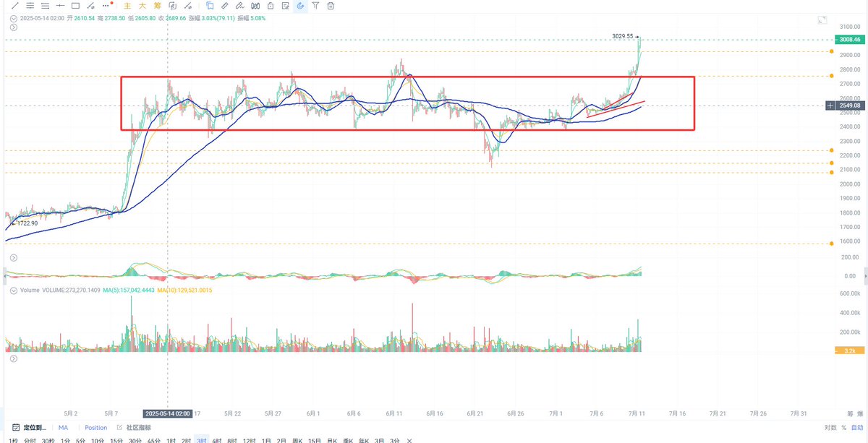Switch to the 分时 interval
Screen dimensions: 868x443
coord(30,440)
